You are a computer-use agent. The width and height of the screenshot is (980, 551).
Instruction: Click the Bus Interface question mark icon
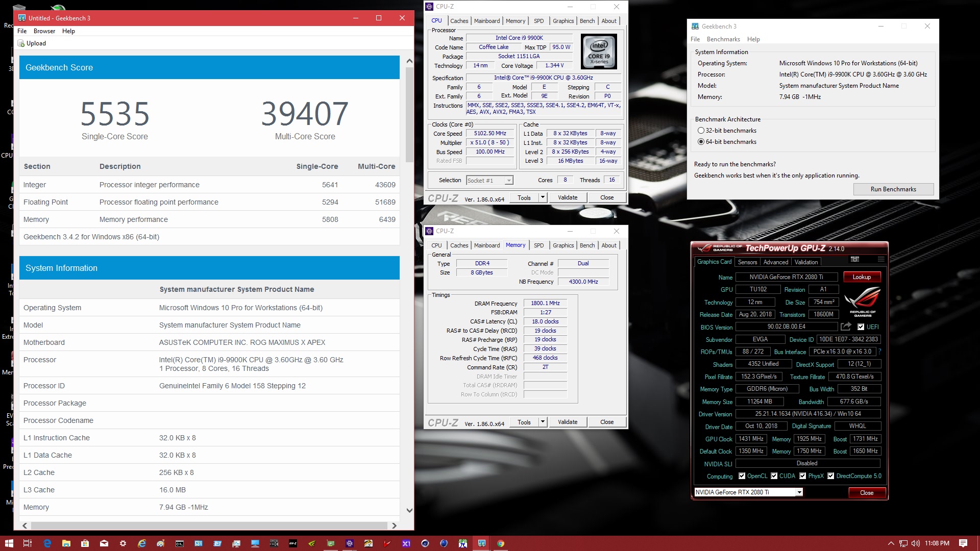[880, 352]
